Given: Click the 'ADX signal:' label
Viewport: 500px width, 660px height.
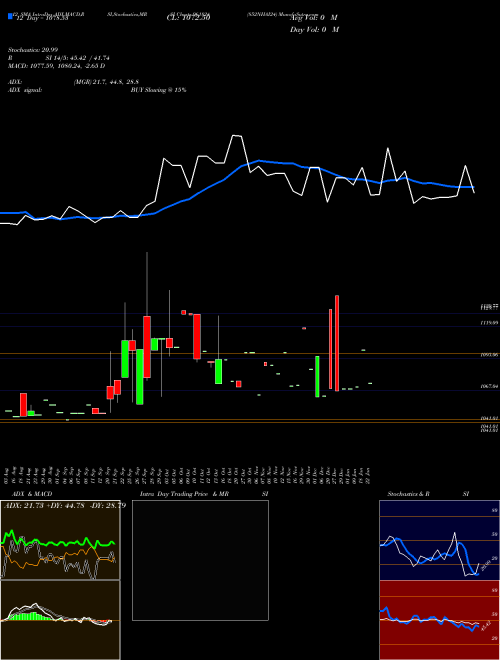Looking at the screenshot, I should pyautogui.click(x=25, y=90).
